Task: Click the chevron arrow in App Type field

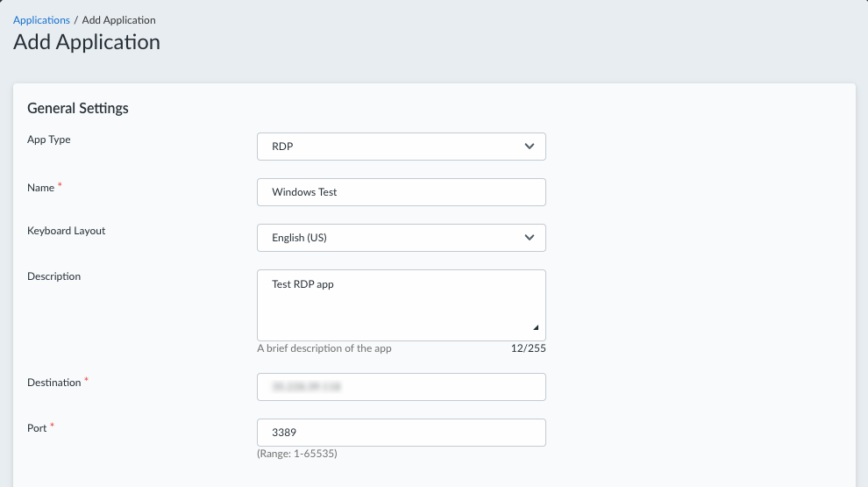Action: click(529, 147)
